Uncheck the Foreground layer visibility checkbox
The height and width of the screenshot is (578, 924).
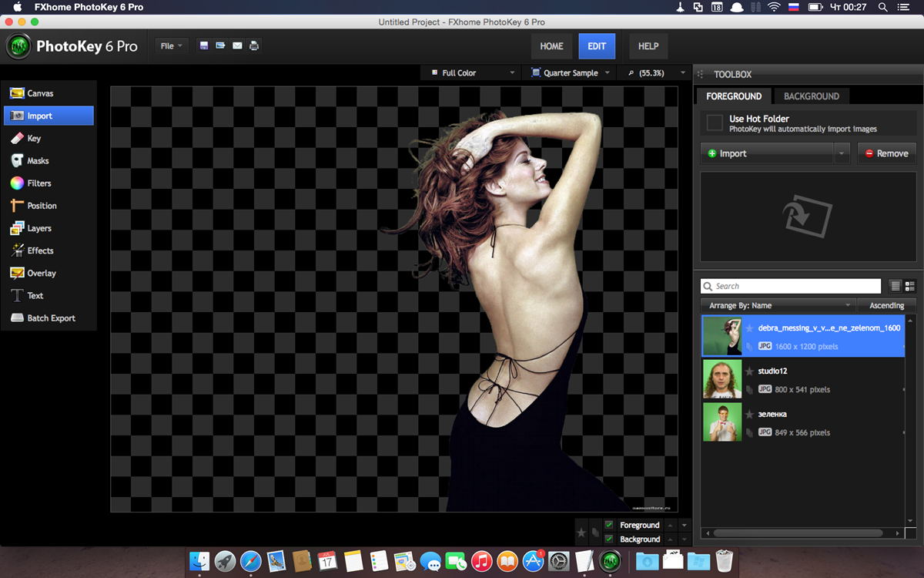609,525
